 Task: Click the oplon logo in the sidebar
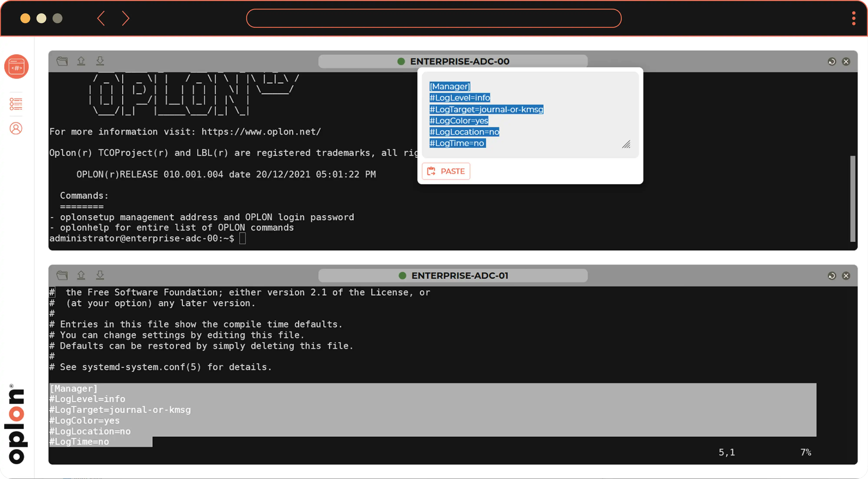click(16, 424)
